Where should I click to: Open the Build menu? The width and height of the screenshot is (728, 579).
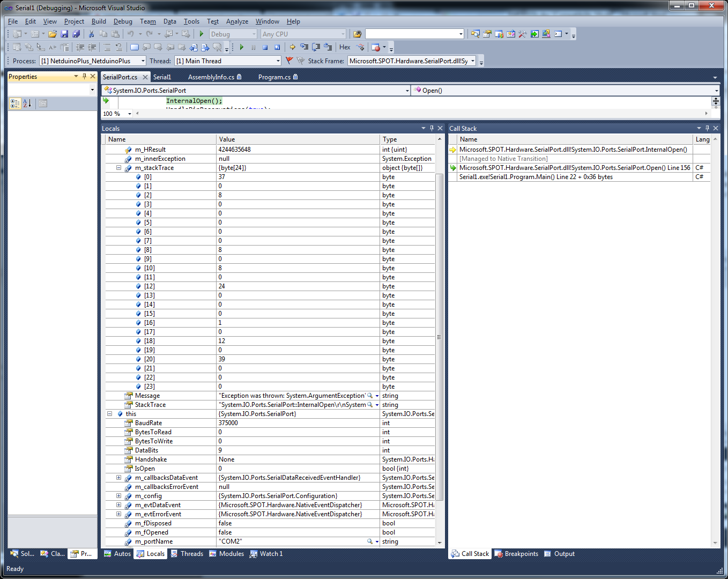click(99, 21)
